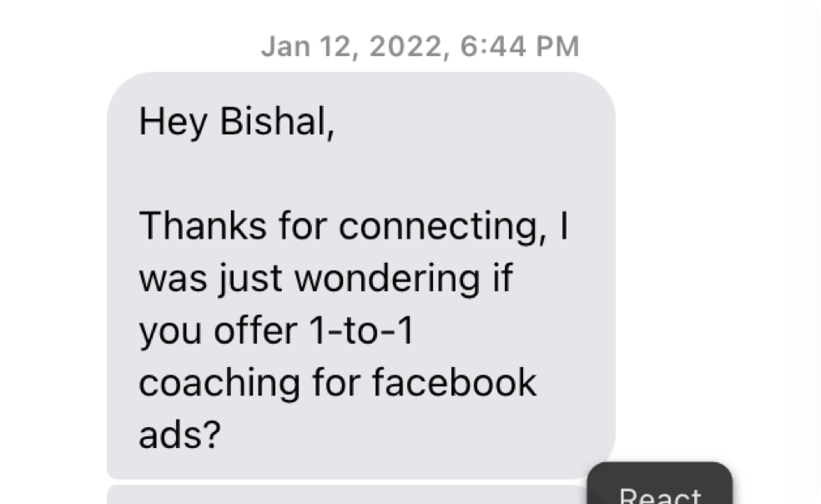This screenshot has height=504, width=821.
Task: Click the "you offer 1-to-1" line
Action: 275,331
